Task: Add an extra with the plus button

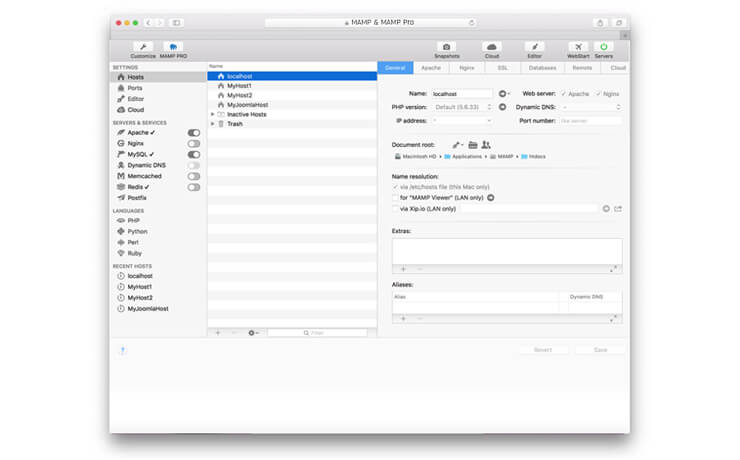Action: [x=403, y=269]
